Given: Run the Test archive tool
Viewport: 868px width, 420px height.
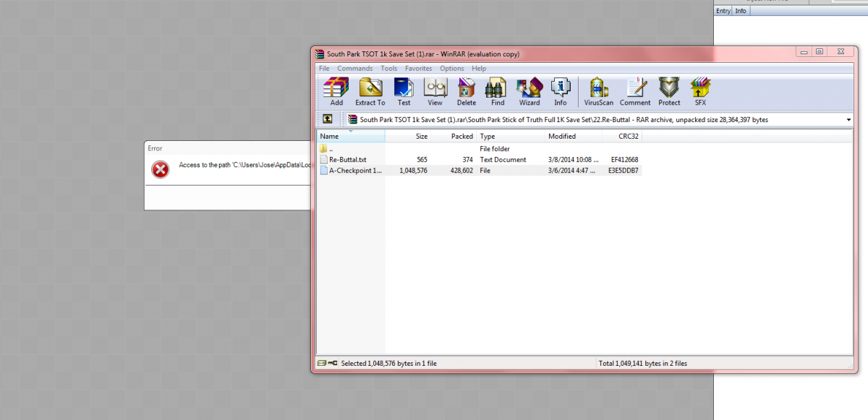Looking at the screenshot, I should coord(404,92).
